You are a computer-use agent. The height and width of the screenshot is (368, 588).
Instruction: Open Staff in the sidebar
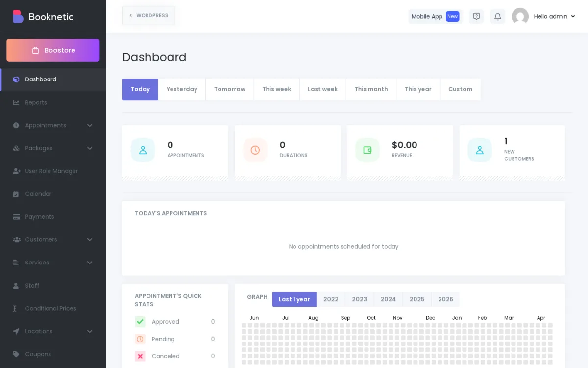53,286
